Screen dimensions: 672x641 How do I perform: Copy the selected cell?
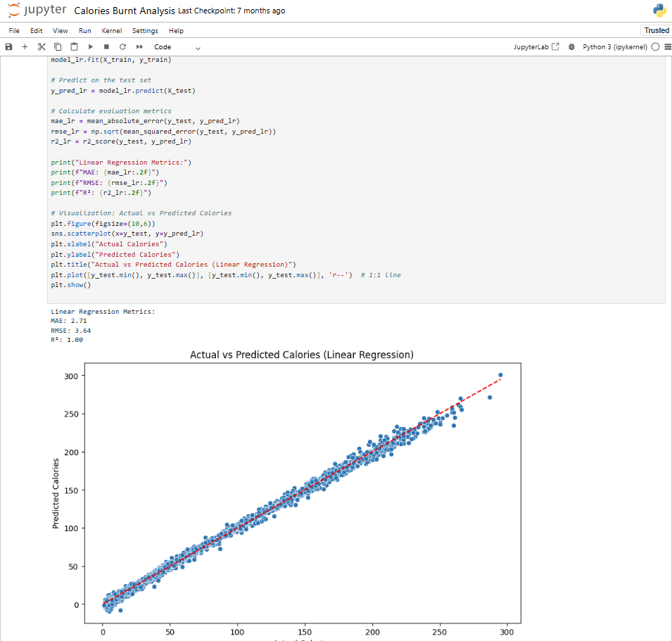(58, 46)
